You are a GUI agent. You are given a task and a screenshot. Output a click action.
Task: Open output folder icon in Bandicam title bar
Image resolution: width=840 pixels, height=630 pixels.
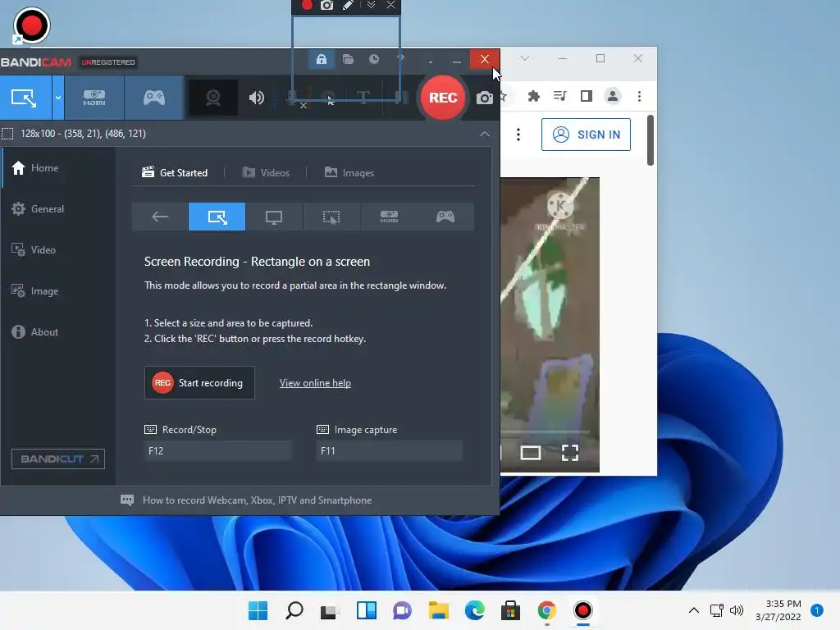point(348,59)
